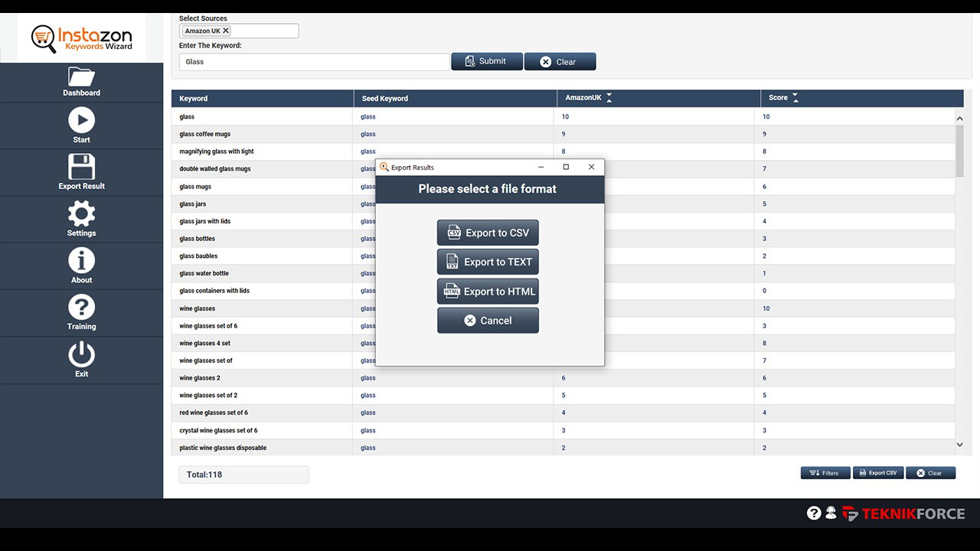This screenshot has width=980, height=551.
Task: Open Filters in the bottom toolbar
Action: pyautogui.click(x=825, y=472)
